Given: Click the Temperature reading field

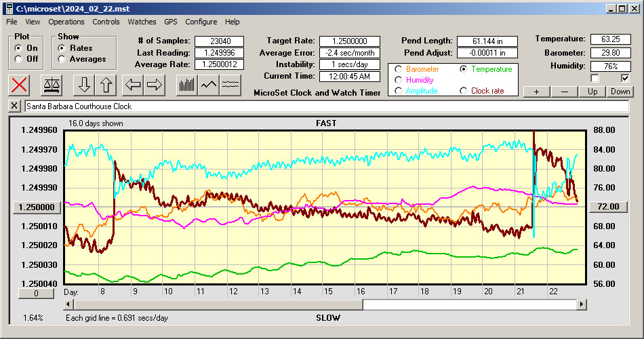Looking at the screenshot, I should tap(610, 39).
